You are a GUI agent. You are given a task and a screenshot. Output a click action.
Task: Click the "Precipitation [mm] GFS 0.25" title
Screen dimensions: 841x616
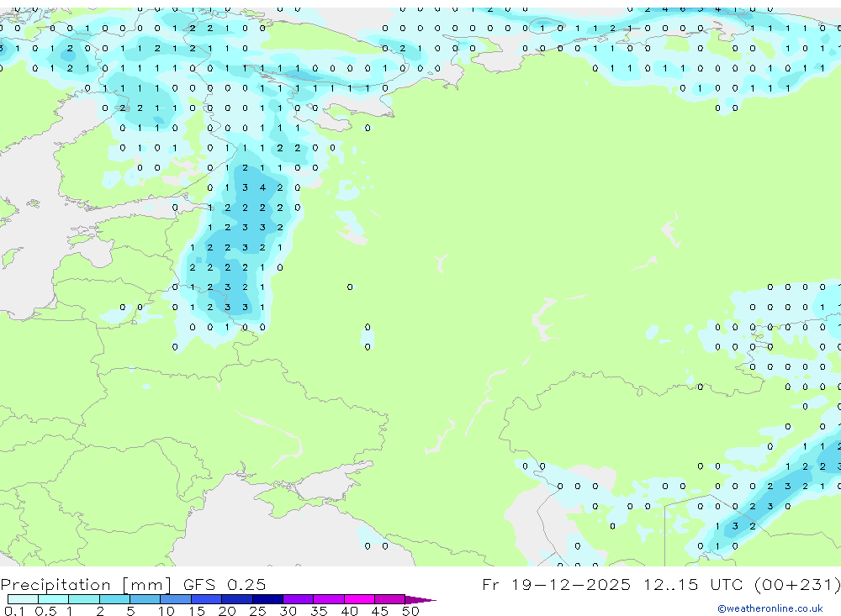pyautogui.click(x=133, y=584)
